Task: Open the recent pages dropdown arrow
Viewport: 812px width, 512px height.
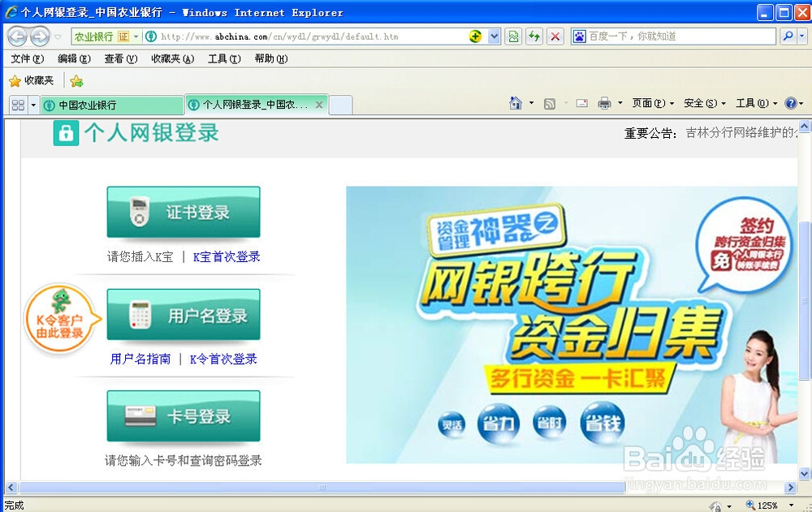Action: coord(58,37)
